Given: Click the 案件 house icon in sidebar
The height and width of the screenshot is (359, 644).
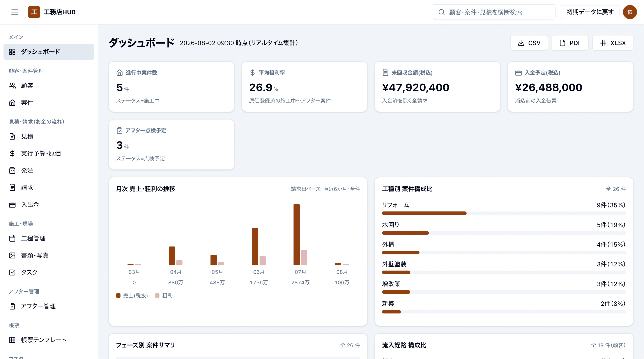Looking at the screenshot, I should pyautogui.click(x=12, y=103).
